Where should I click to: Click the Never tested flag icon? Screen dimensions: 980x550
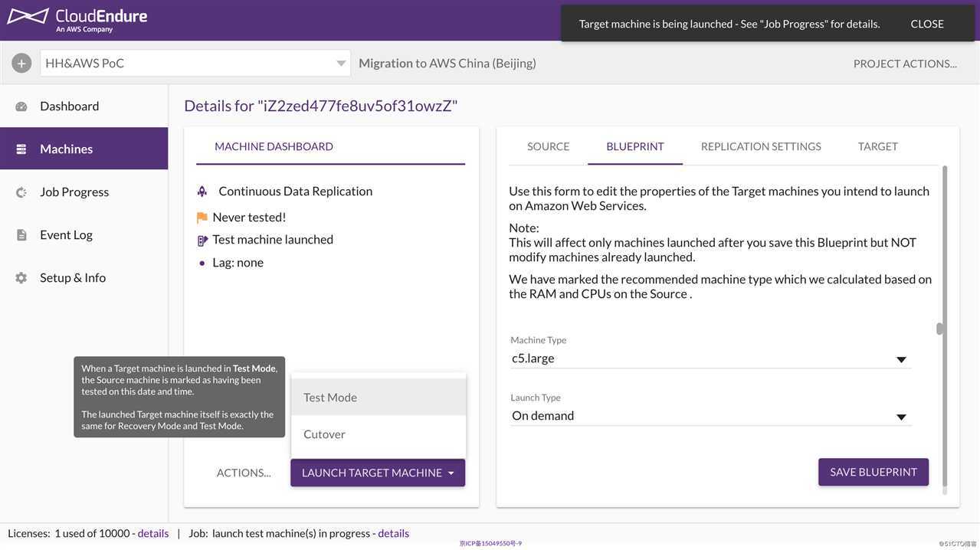click(x=202, y=218)
